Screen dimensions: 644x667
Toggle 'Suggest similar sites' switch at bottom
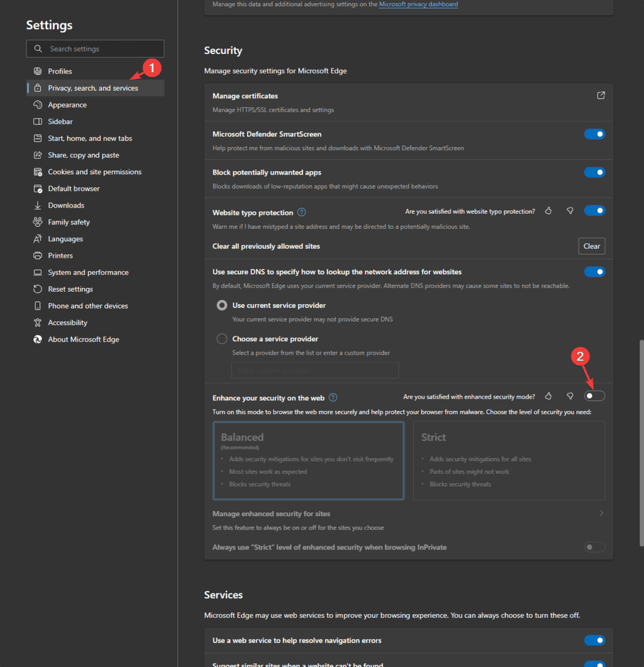[x=594, y=664]
